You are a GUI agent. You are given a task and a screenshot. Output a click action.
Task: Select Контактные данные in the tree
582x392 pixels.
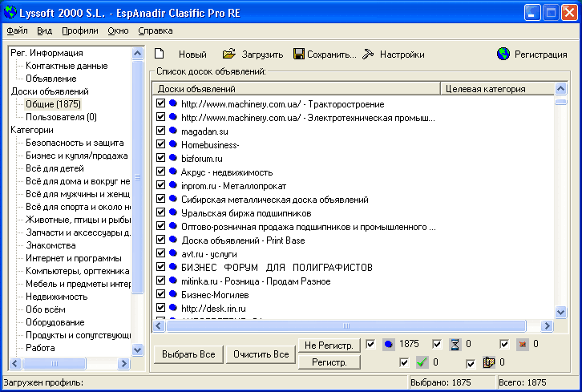pyautogui.click(x=67, y=66)
